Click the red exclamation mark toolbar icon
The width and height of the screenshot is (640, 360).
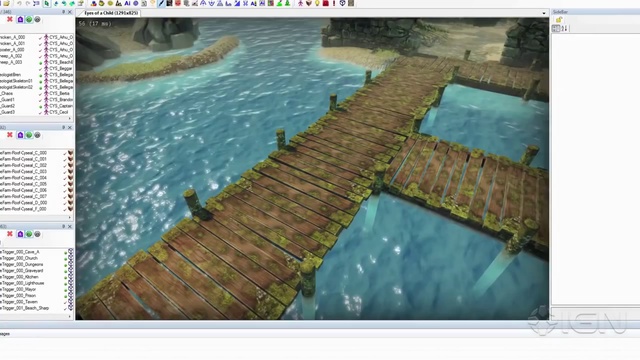(334, 3)
